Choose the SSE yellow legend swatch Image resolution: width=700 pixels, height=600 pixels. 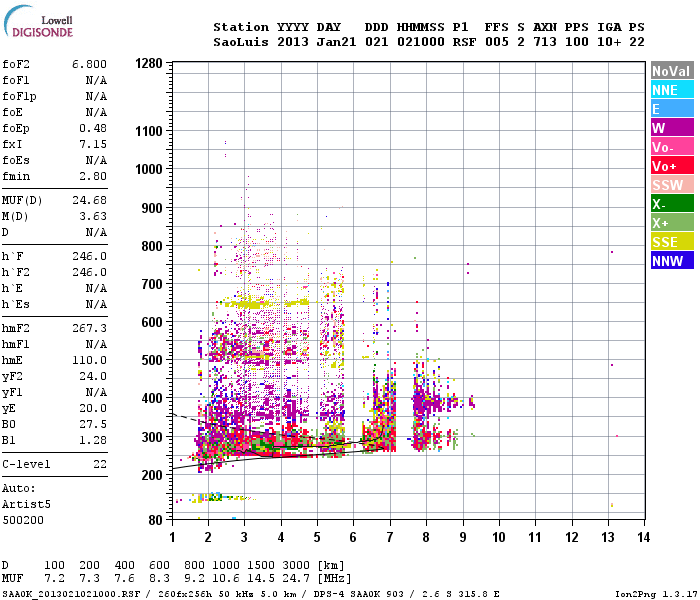(672, 242)
